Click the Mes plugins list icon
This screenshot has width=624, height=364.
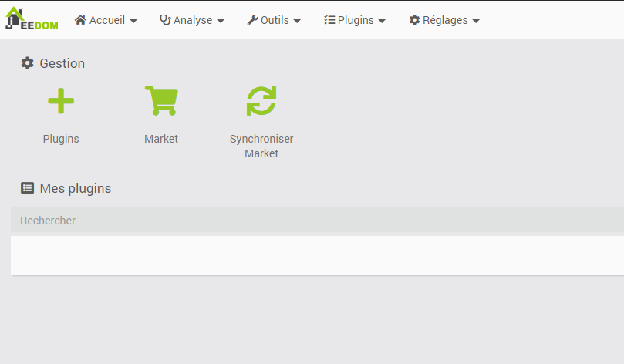tap(28, 187)
